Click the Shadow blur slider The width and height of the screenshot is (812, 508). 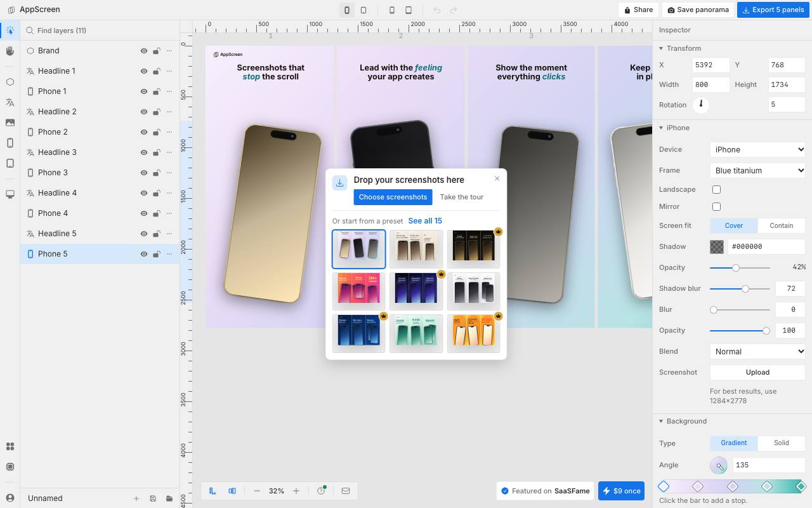coord(740,288)
